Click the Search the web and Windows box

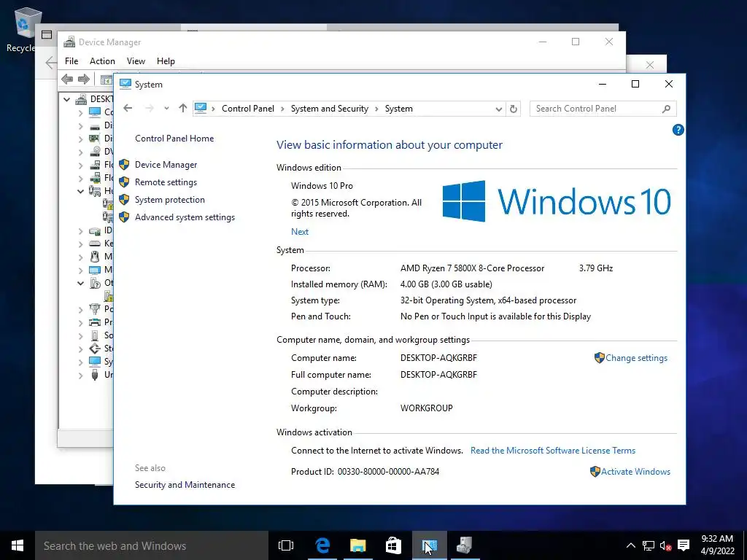(152, 545)
